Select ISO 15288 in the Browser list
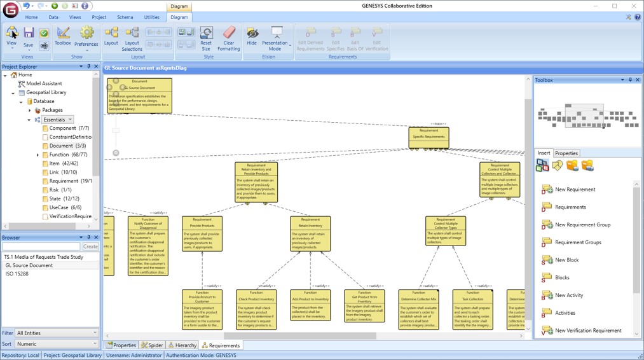The width and height of the screenshot is (644, 360). [18, 273]
